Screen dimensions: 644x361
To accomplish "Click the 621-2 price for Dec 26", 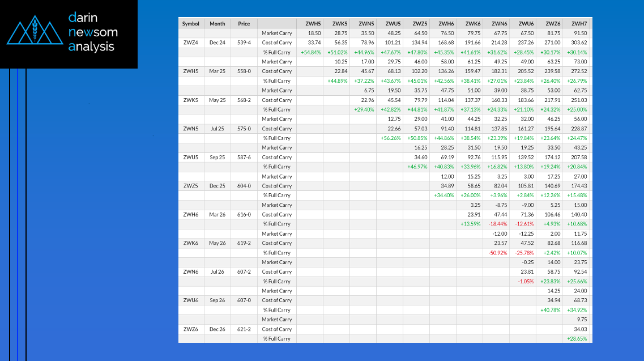I will point(244,329).
